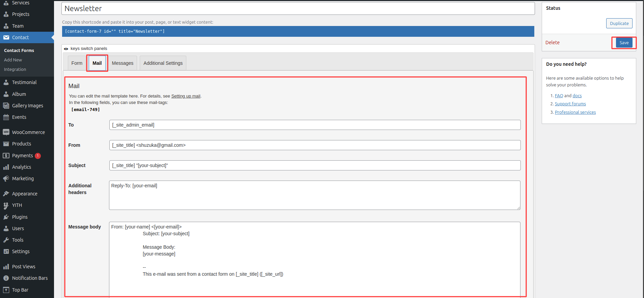Screen dimensions: 644x298
Task: Open Integration submenu item
Action: pyautogui.click(x=15, y=70)
